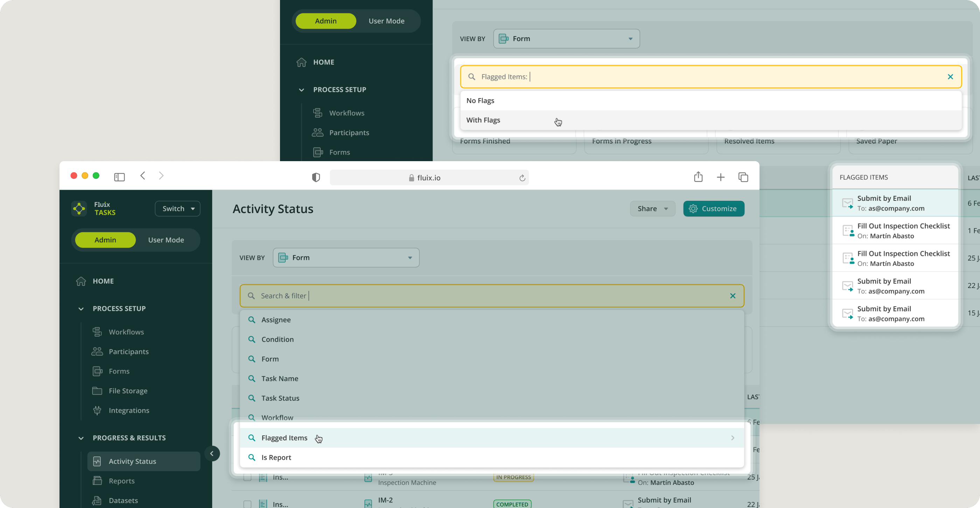
Task: Check the IM-2 completed row checkbox
Action: pyautogui.click(x=247, y=504)
